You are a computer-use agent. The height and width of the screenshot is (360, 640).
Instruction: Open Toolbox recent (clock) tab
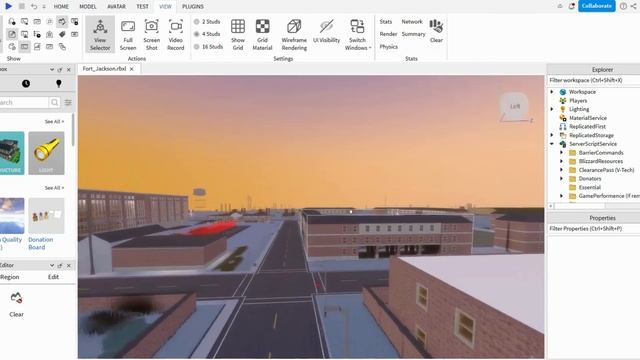(x=26, y=83)
